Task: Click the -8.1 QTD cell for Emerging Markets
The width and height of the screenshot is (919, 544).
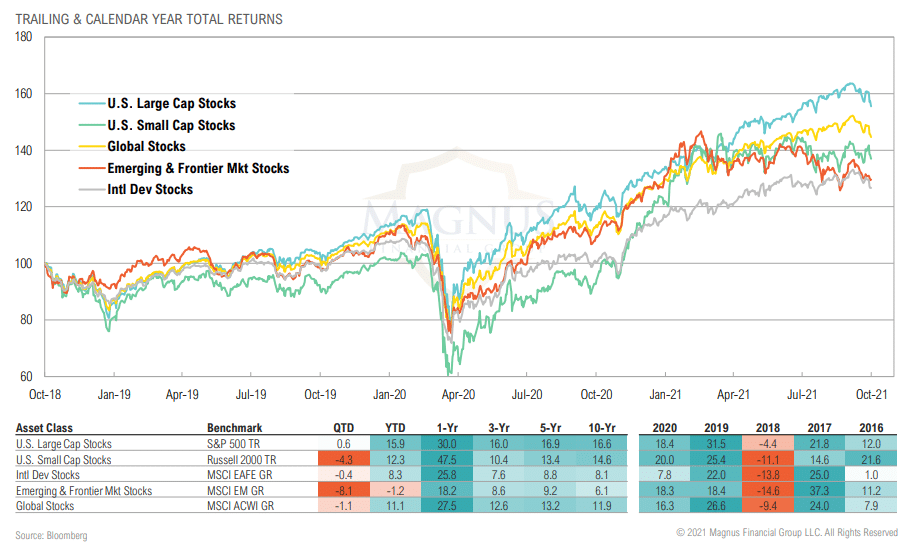Action: pos(344,491)
